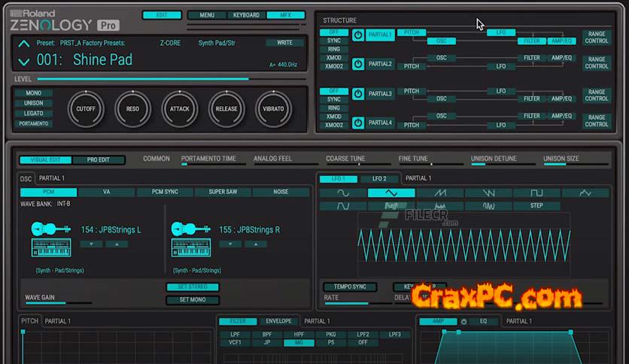Show the KEYBOARD panel
The width and height of the screenshot is (629, 364).
246,15
